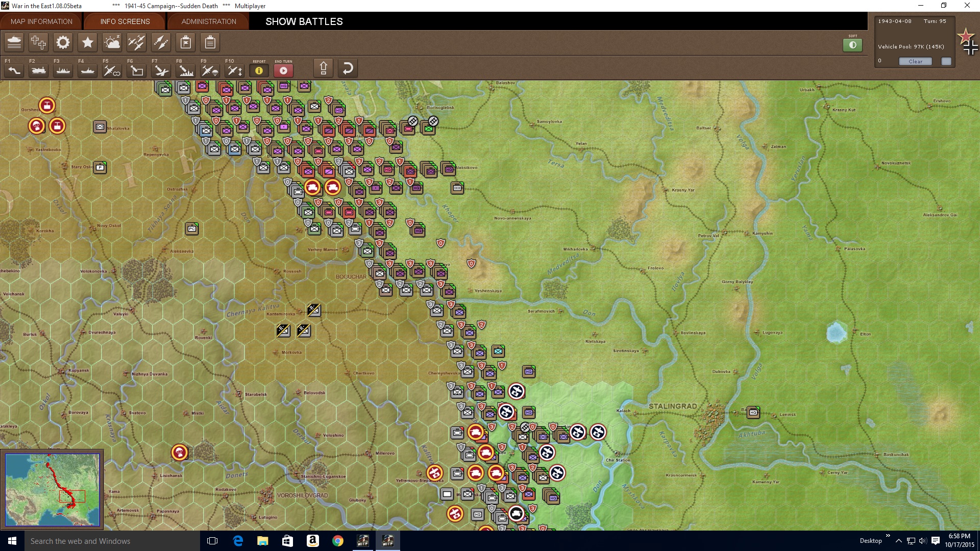Select F8 bomb city mode icon
This screenshot has height=551, width=980.
[x=186, y=70]
